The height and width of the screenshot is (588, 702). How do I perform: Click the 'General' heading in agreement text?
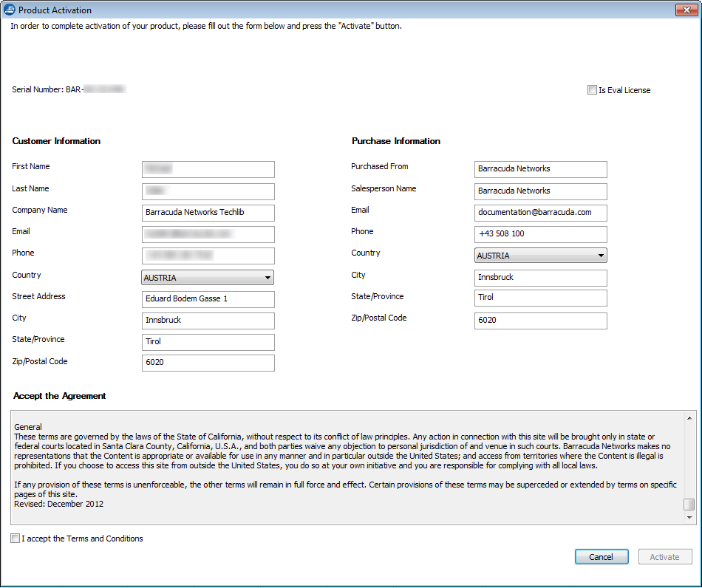pyautogui.click(x=28, y=427)
